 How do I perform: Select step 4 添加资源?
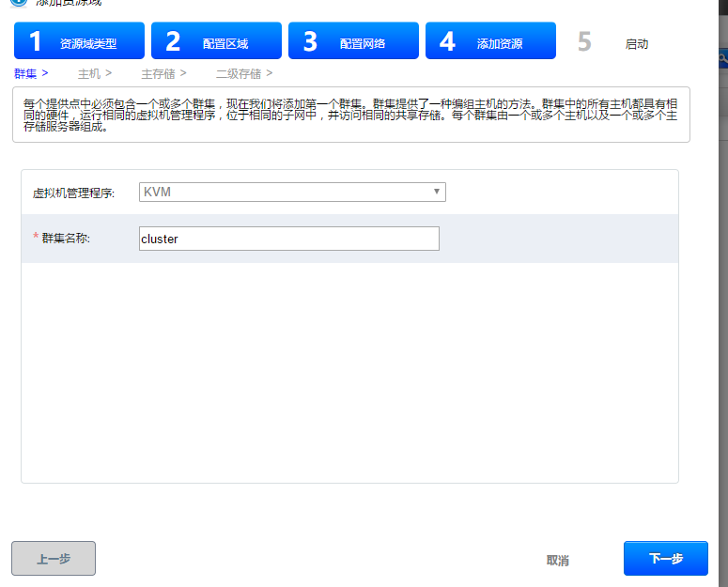[x=490, y=41]
